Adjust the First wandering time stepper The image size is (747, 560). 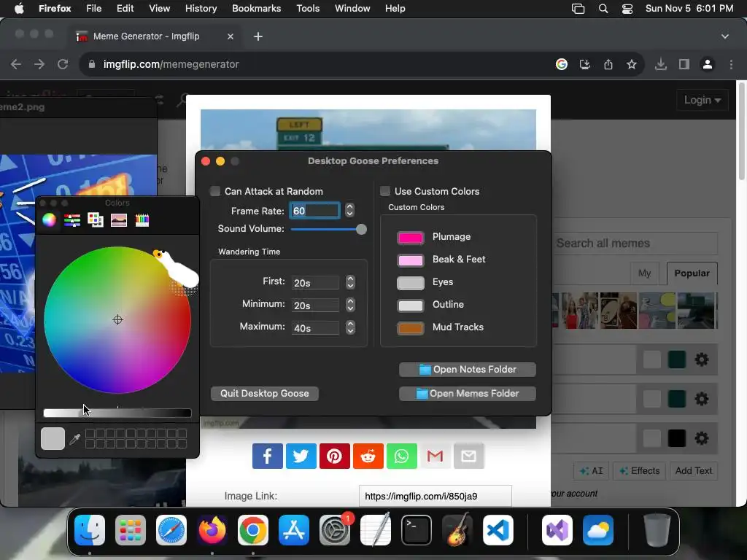[x=351, y=282]
